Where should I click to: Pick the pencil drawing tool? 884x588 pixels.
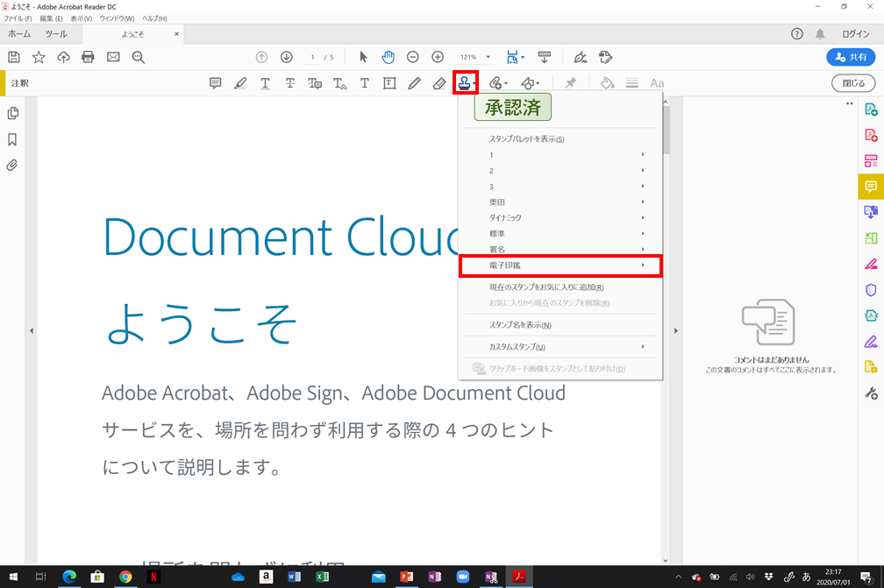tap(414, 83)
